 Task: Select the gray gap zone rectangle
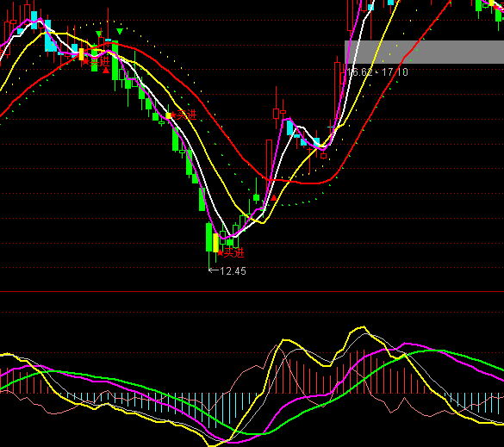424,52
